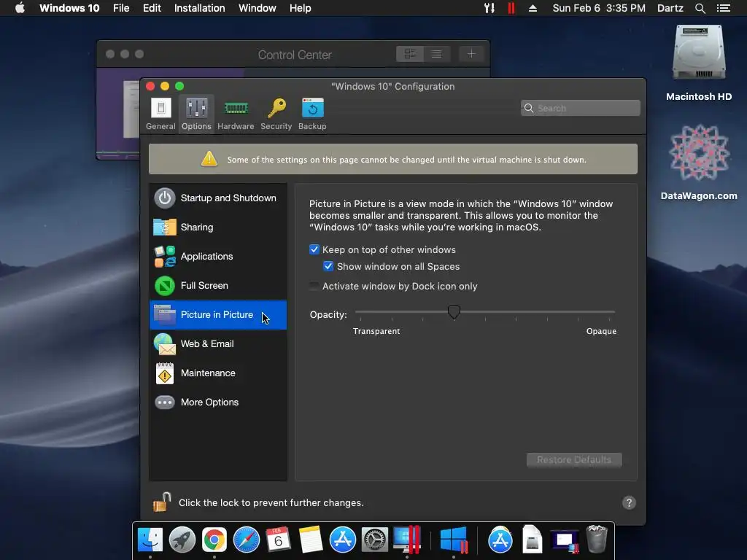This screenshot has width=747, height=560.
Task: Select Picture in Picture item
Action: pos(218,315)
